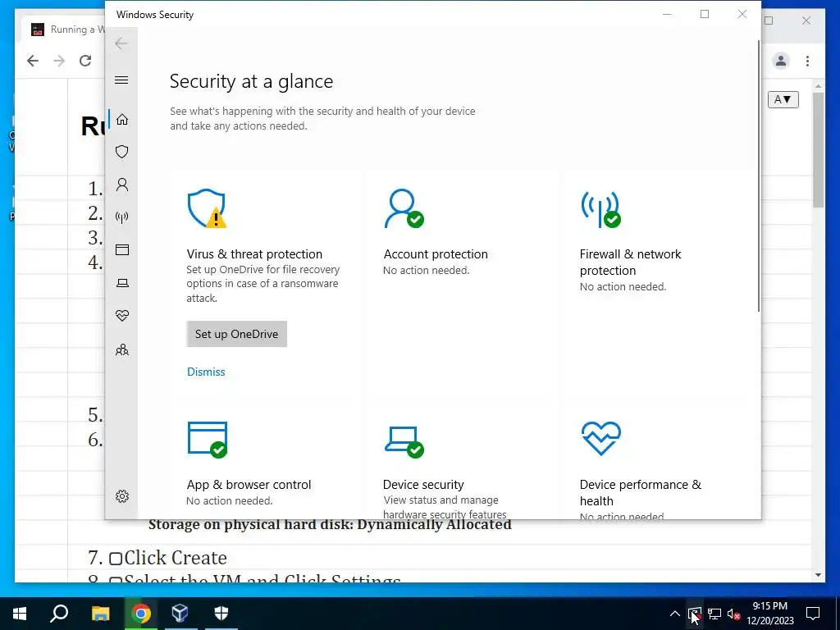This screenshot has width=840, height=630.
Task: Open Virus & threat protection heading
Action: tap(254, 254)
